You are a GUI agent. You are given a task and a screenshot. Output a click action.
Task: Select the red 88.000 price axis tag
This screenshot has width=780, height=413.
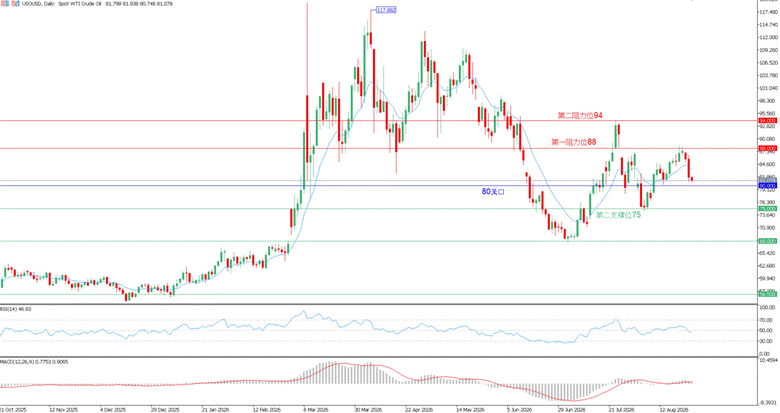pyautogui.click(x=768, y=148)
